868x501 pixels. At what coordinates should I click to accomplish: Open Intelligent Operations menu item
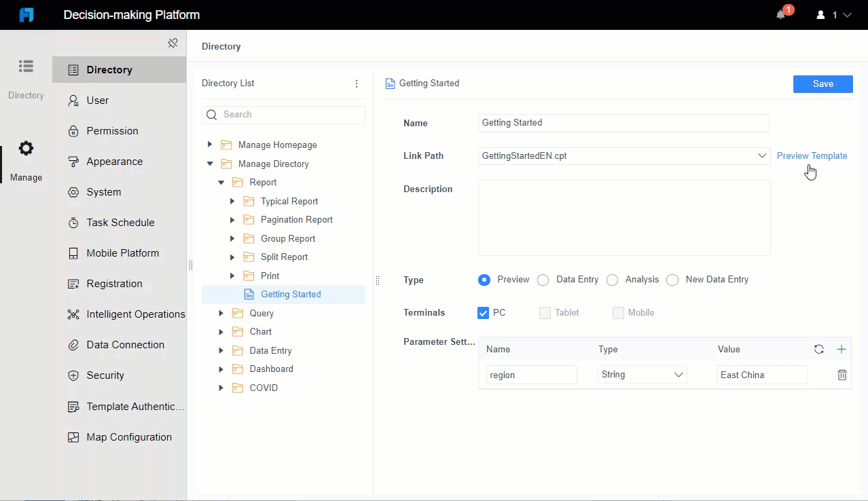[x=119, y=314]
